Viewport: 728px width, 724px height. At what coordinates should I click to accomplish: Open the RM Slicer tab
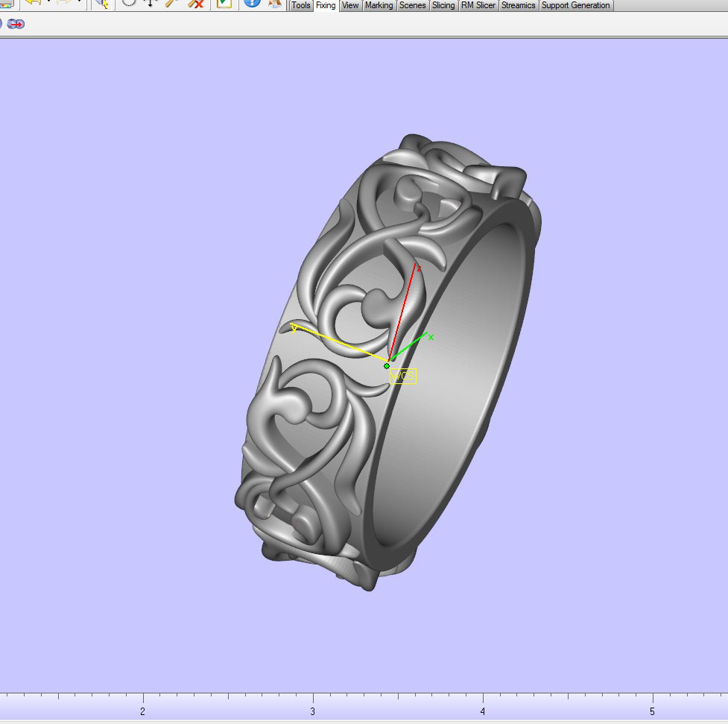tap(478, 5)
